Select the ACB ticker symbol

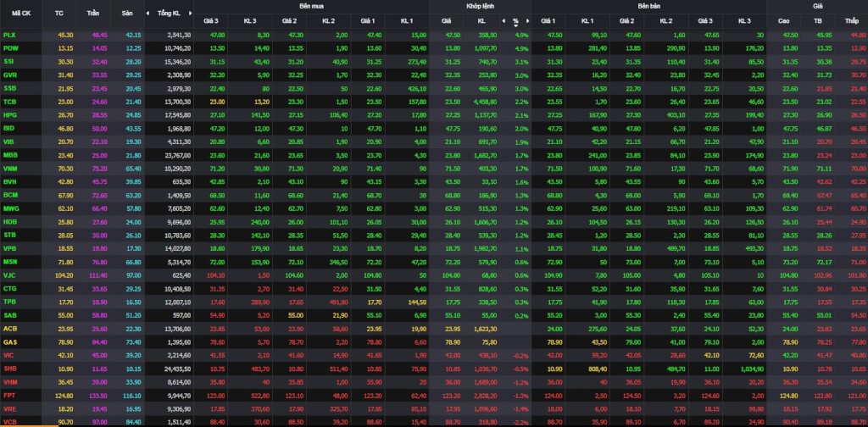pos(10,329)
